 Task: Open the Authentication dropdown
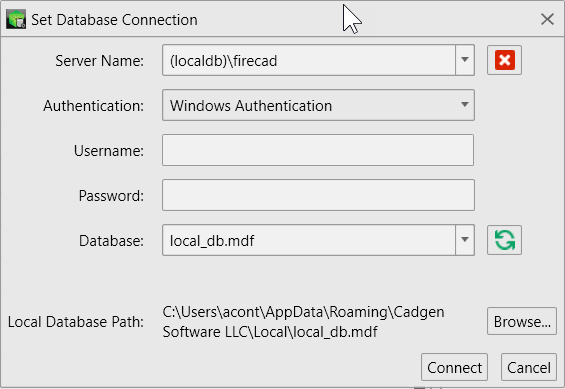coord(318,105)
